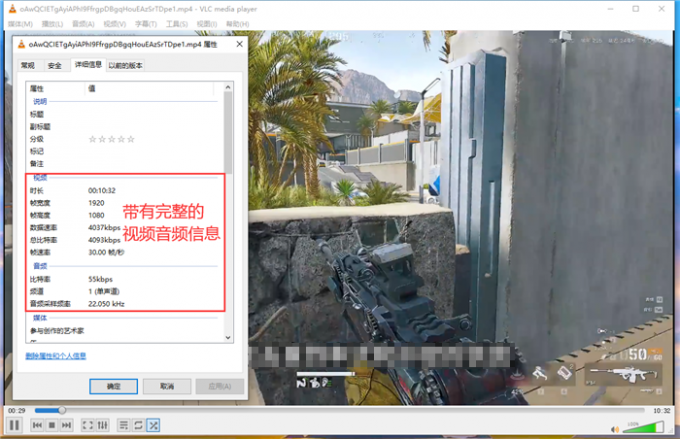Open the 删除属性和个人信息 link

pyautogui.click(x=56, y=356)
